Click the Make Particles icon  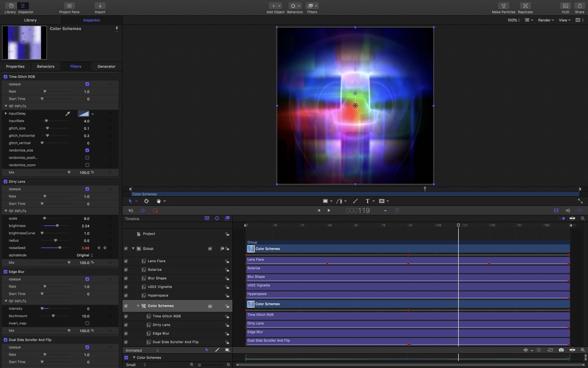pos(504,6)
